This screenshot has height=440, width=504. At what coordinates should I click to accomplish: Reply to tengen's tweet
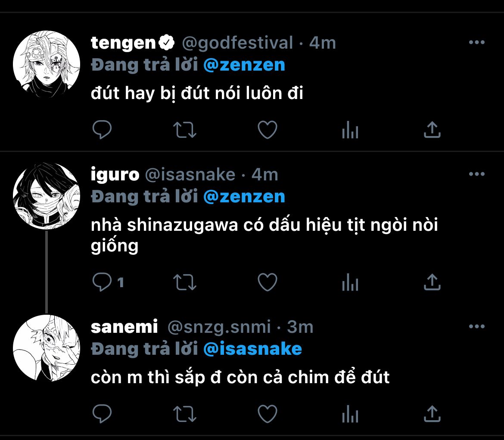coord(102,130)
